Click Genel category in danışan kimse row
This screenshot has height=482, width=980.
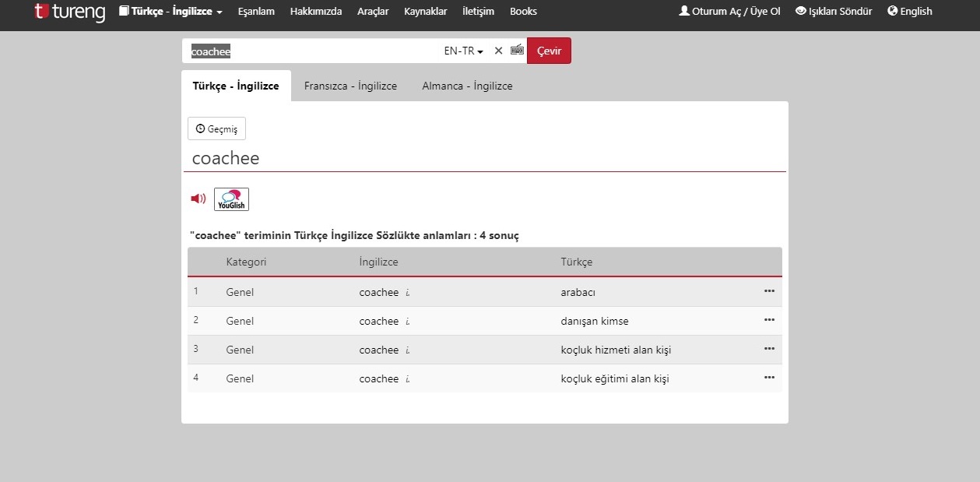click(x=240, y=321)
